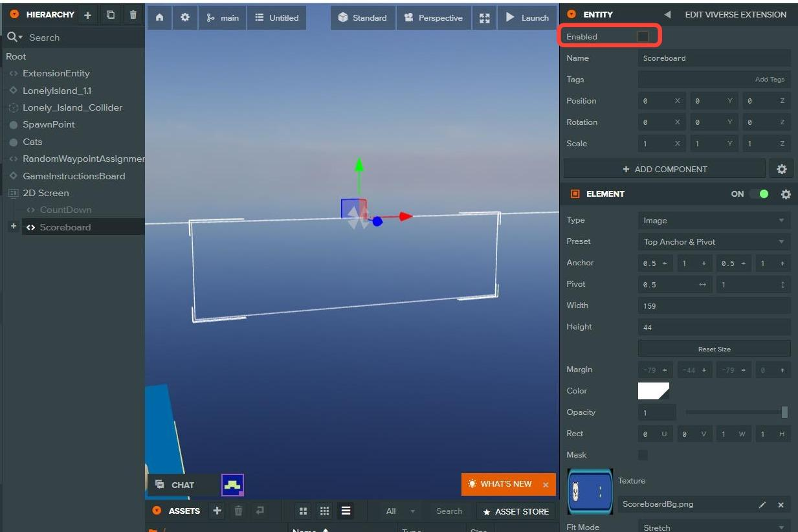The image size is (798, 532).
Task: Switch assets to list view icon
Action: [x=346, y=511]
